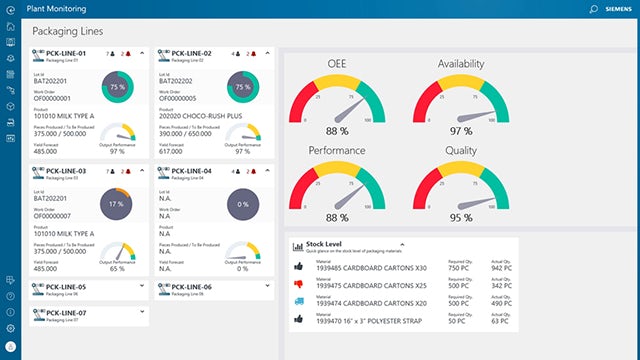Click yield forecast 617.000
Viewport: 640px width, 360px height.
coord(171,152)
